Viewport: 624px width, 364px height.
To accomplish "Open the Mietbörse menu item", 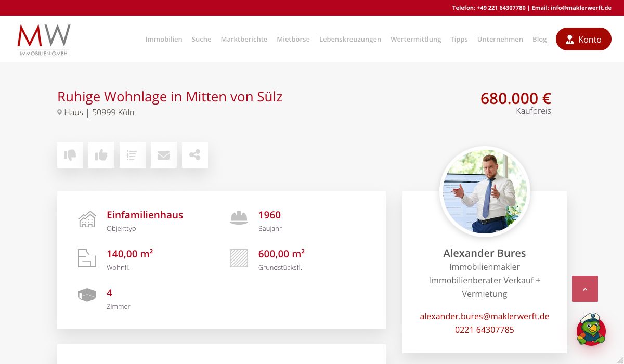I will tap(293, 39).
